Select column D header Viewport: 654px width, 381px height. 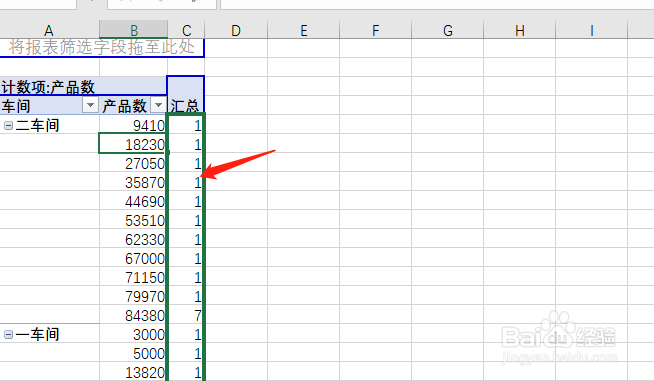point(236,30)
